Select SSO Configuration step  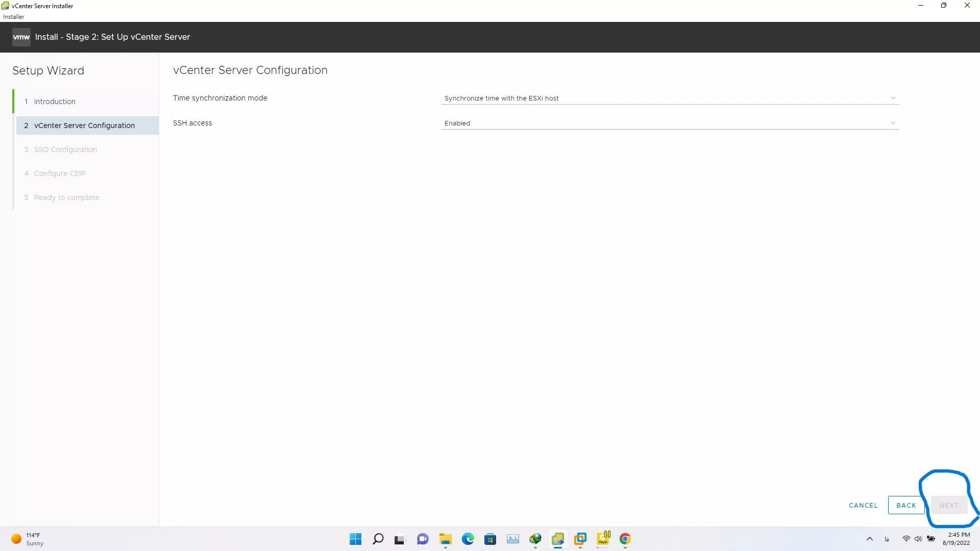[87, 149]
